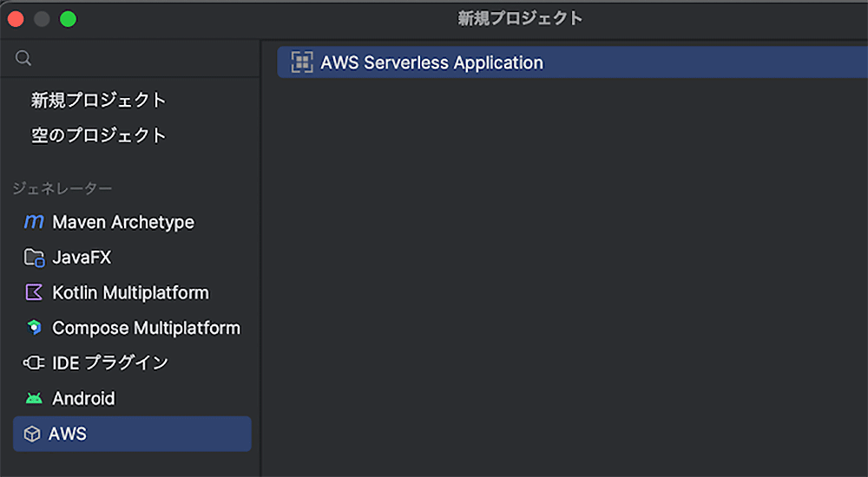Click the JavaFX folder icon
The image size is (868, 477).
(x=34, y=258)
